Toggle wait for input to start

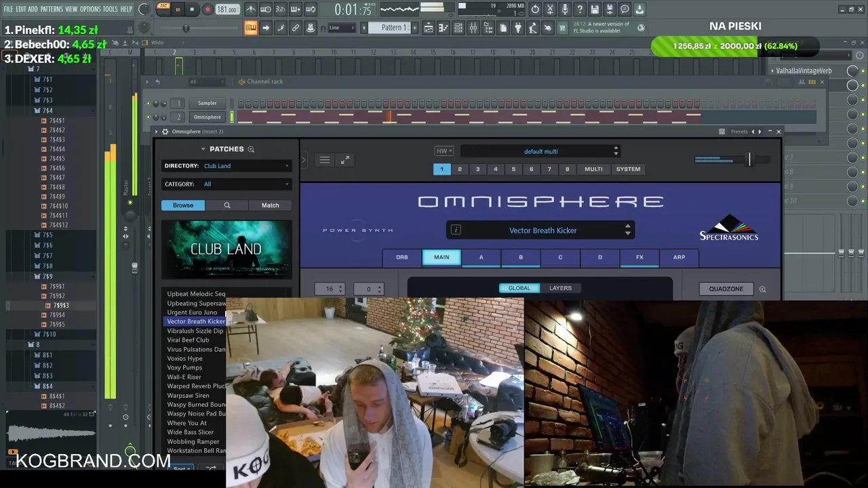[266, 9]
